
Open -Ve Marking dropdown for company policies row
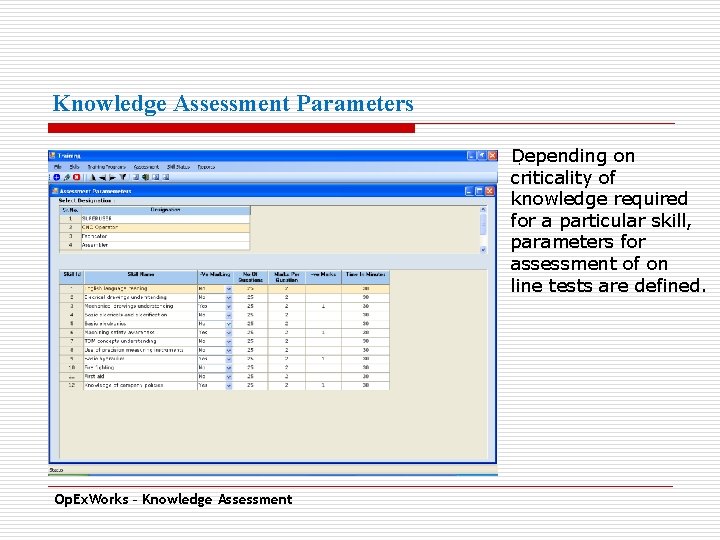229,386
